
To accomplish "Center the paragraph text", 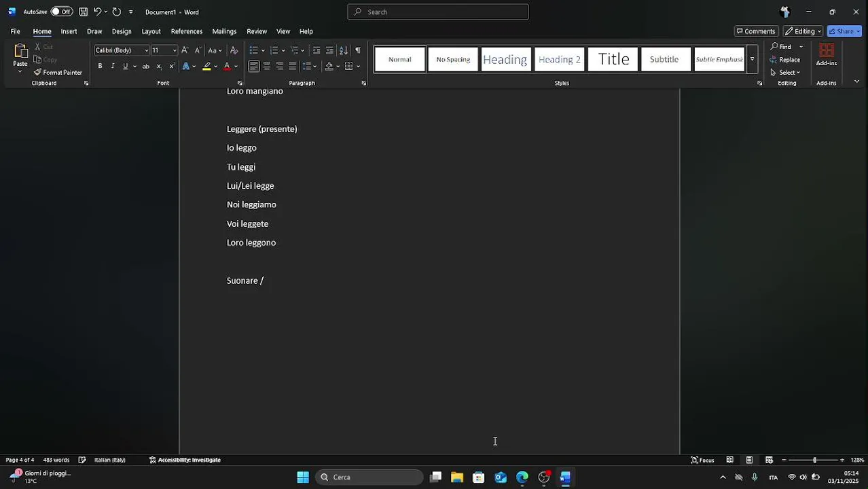I will 267,67.
